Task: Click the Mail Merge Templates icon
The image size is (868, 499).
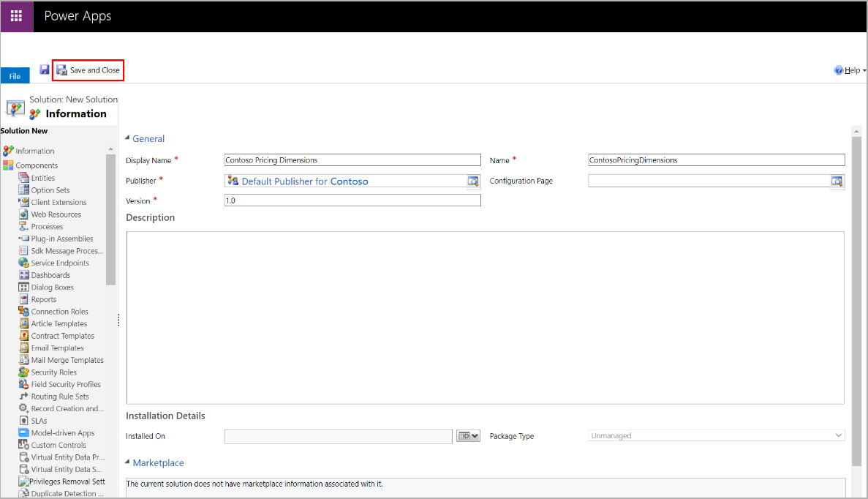Action: (24, 360)
